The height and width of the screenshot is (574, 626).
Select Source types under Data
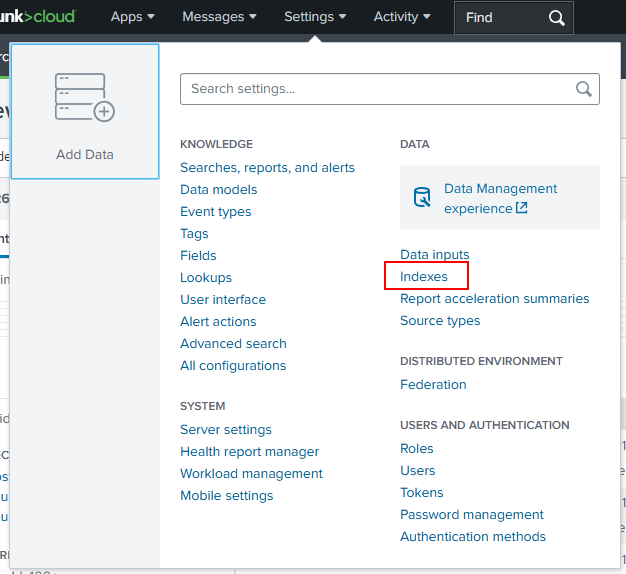coord(440,321)
